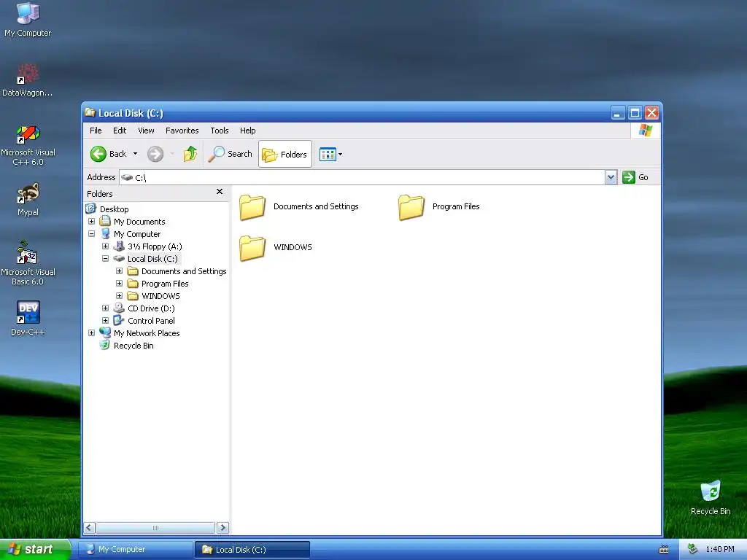The width and height of the screenshot is (747, 560).
Task: Expand My Network Places node
Action: pyautogui.click(x=91, y=332)
